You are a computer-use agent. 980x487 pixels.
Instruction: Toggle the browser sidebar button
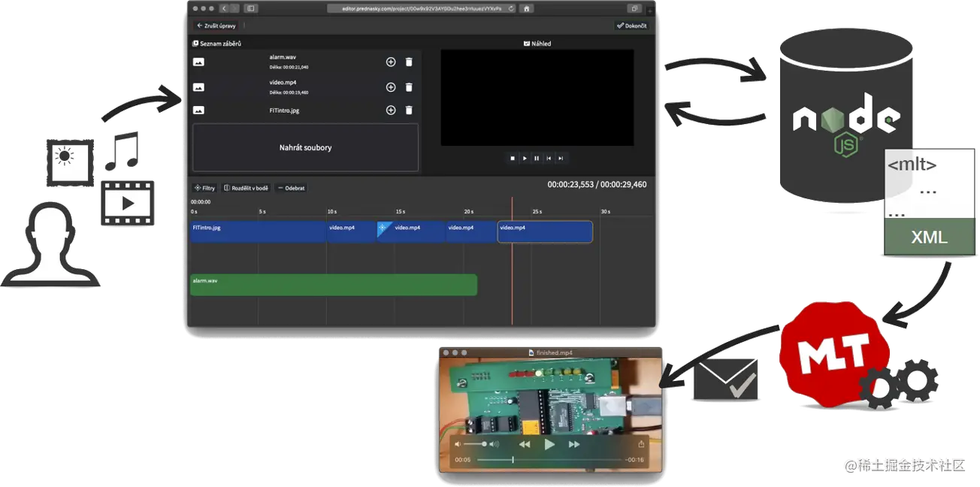coord(251,8)
